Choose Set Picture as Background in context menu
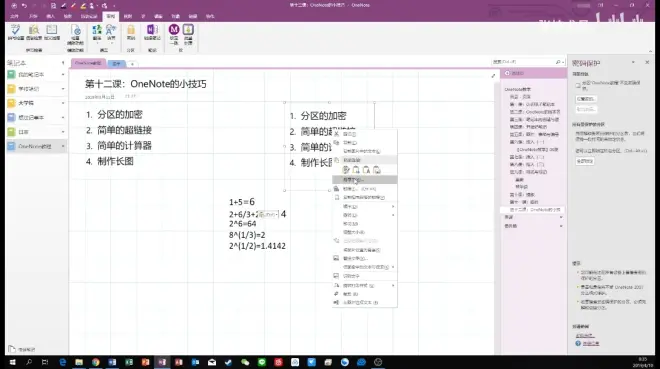The width and height of the screenshot is (660, 369). point(365,250)
